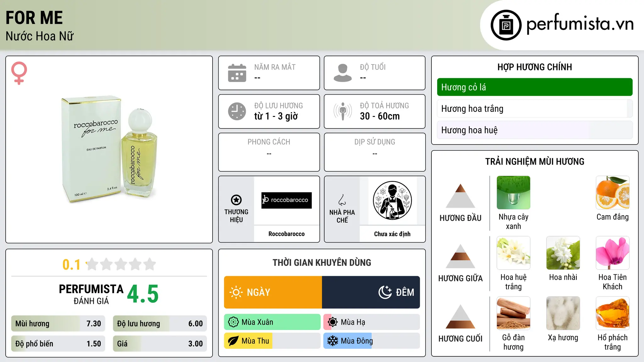Click the snowflake icon for Mùa Đông

click(332, 341)
